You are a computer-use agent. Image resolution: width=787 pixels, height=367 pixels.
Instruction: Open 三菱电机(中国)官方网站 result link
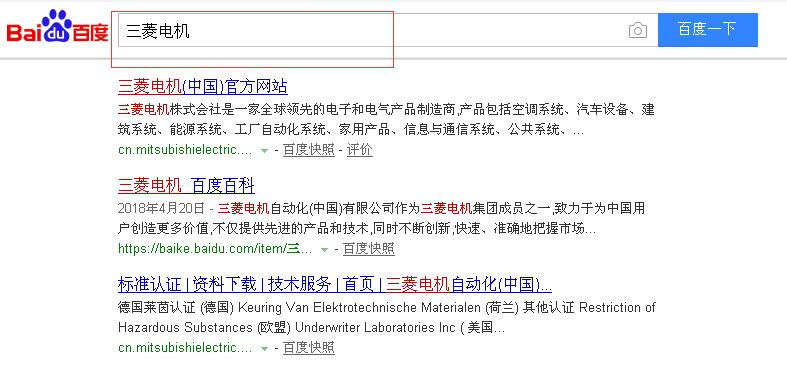pyautogui.click(x=203, y=87)
